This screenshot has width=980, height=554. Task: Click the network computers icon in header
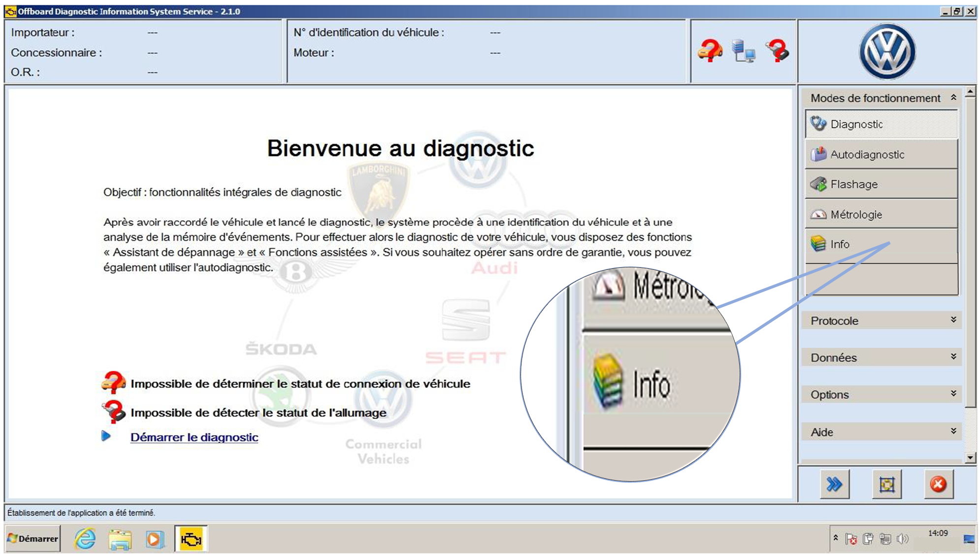tap(743, 51)
